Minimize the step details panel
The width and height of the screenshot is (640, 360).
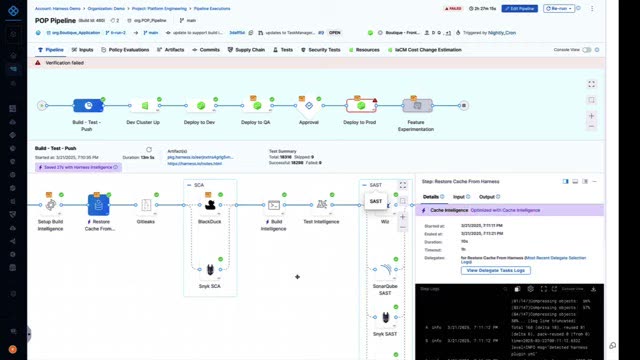(595, 181)
